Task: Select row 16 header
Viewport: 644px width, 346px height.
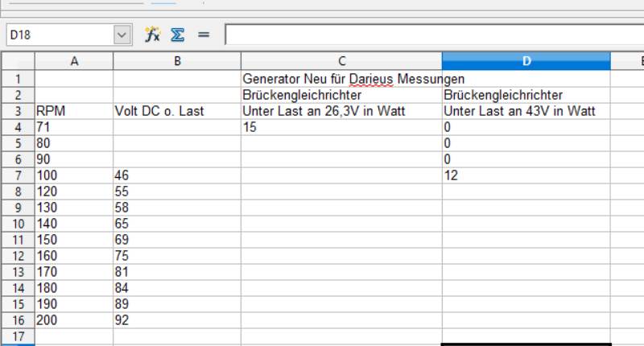Action: point(18,319)
